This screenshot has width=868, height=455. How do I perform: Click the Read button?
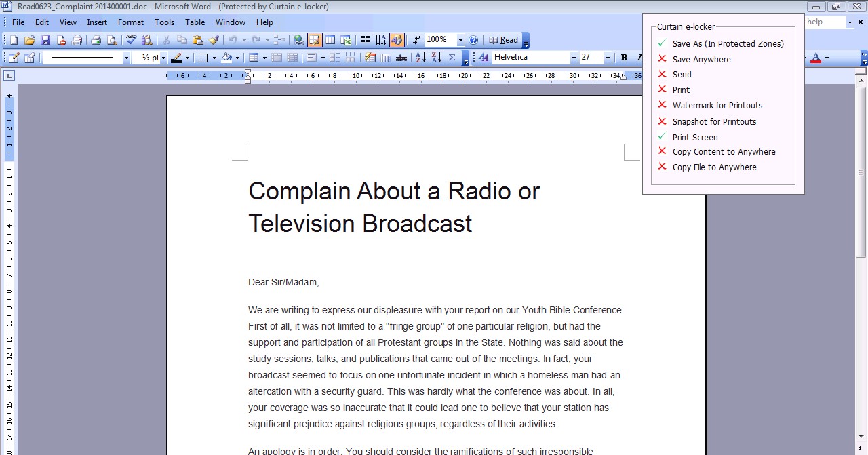click(503, 41)
